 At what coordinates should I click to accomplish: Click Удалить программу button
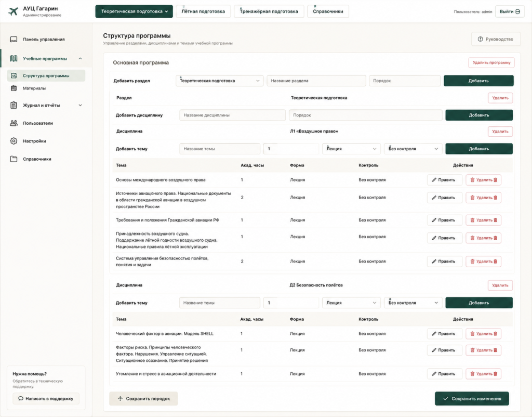(x=491, y=62)
